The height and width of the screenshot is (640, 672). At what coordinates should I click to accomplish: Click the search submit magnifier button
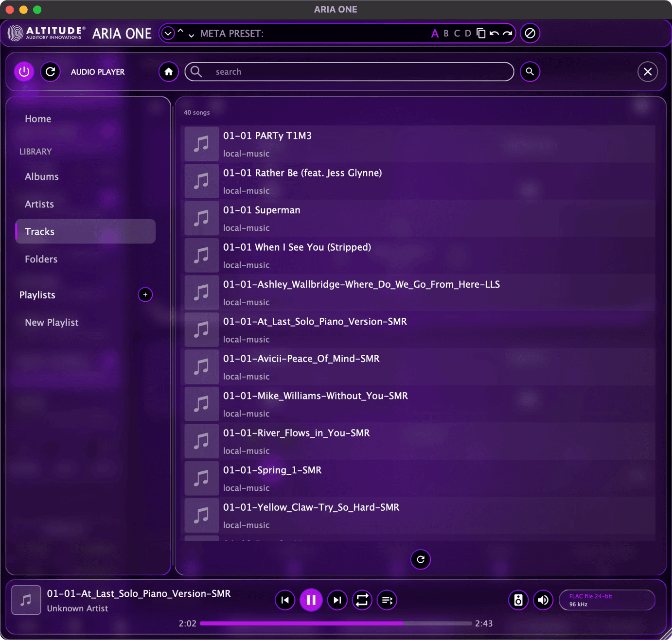(x=530, y=72)
